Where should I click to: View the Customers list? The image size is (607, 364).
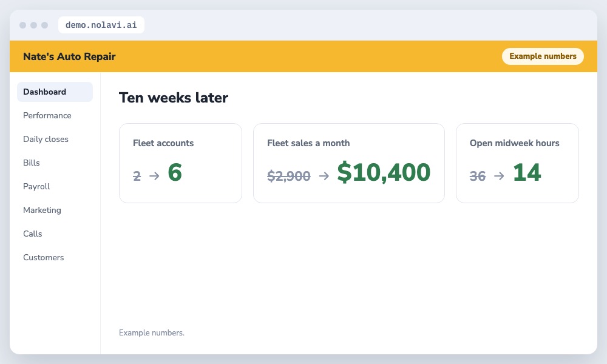click(43, 257)
